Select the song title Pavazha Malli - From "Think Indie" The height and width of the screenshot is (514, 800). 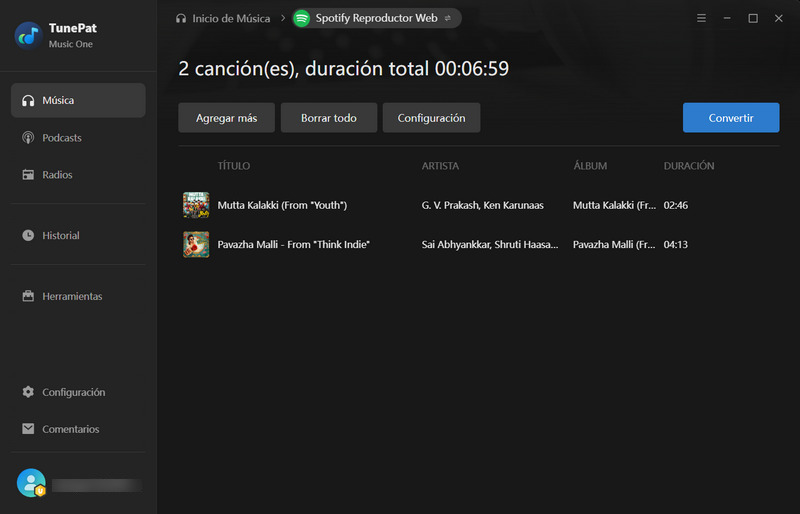point(293,244)
